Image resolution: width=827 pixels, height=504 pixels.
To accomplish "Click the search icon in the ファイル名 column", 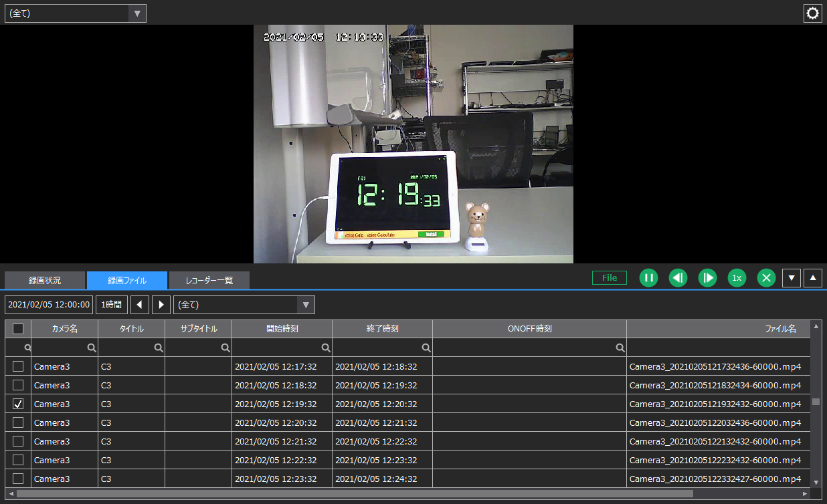I will point(620,347).
